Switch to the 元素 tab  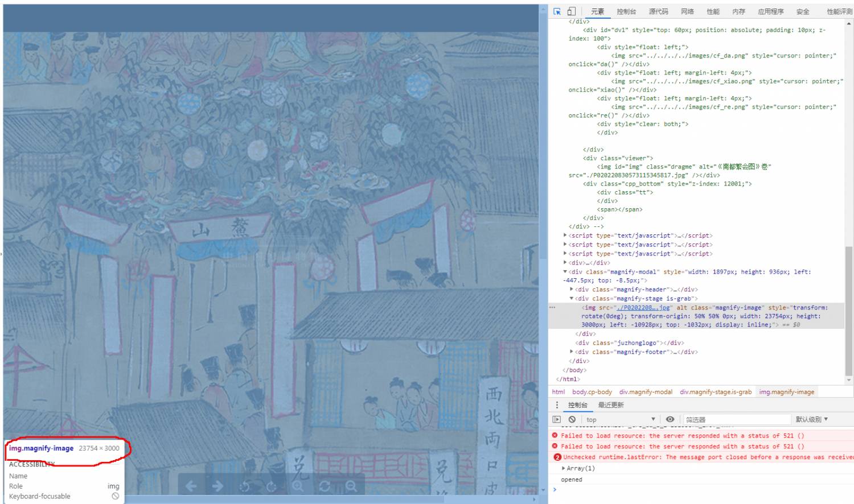[x=597, y=11]
